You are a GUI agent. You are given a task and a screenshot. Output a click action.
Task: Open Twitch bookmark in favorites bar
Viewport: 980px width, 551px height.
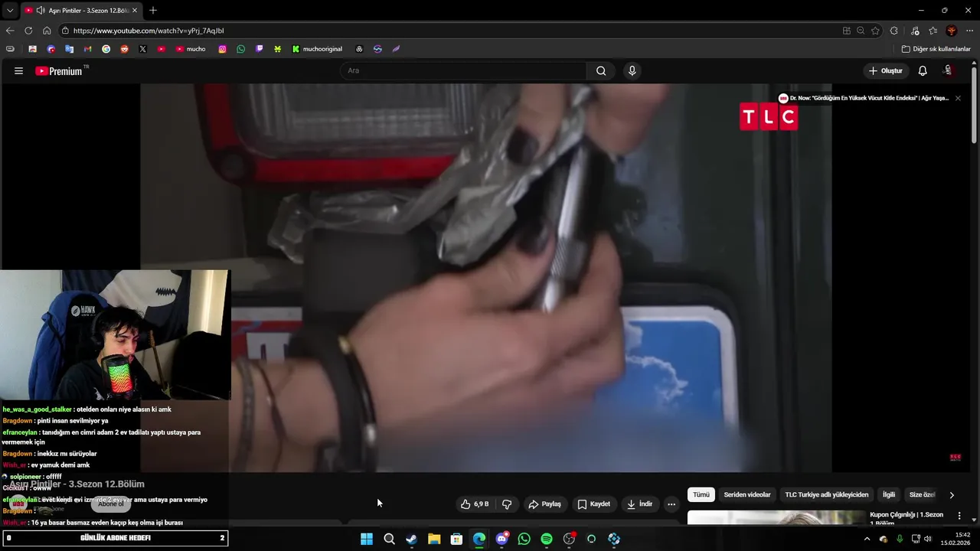260,49
